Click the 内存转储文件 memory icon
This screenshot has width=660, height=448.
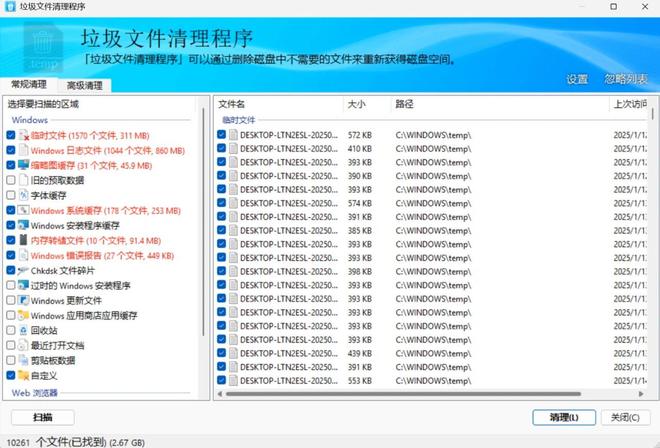(24, 240)
